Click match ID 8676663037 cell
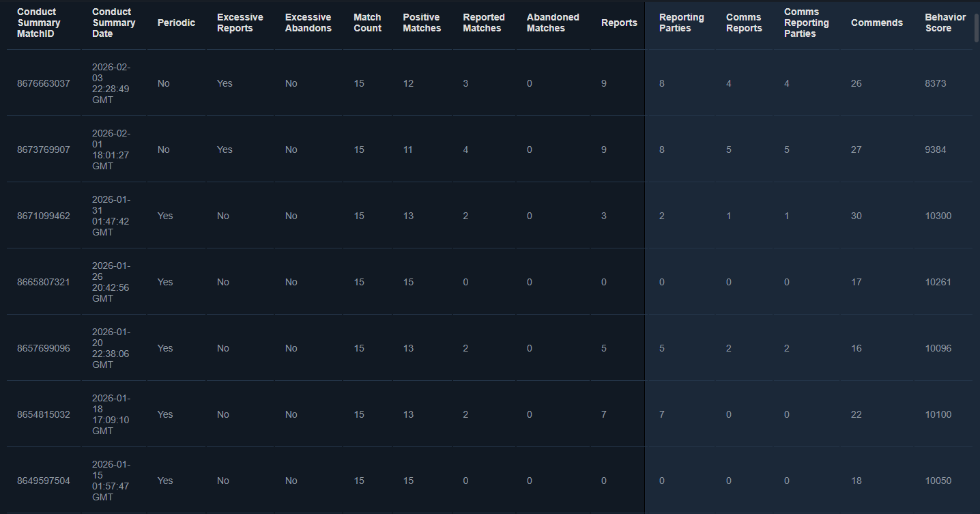 coord(44,83)
